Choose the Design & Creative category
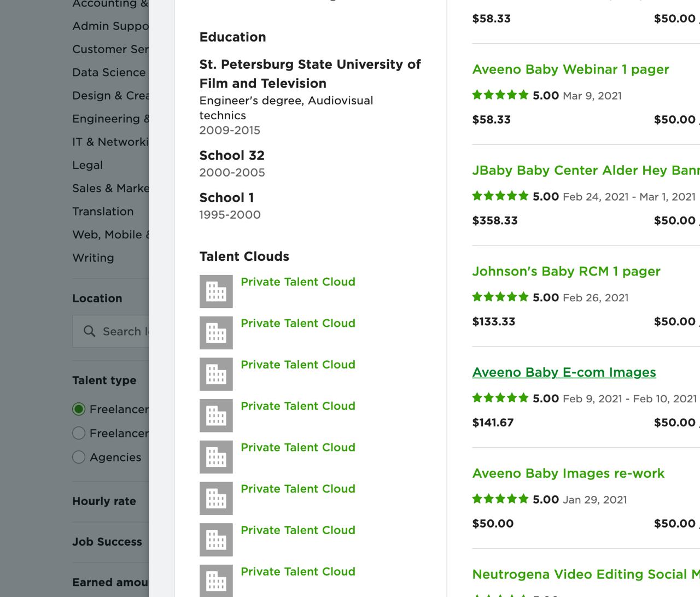This screenshot has width=700, height=597. (110, 96)
